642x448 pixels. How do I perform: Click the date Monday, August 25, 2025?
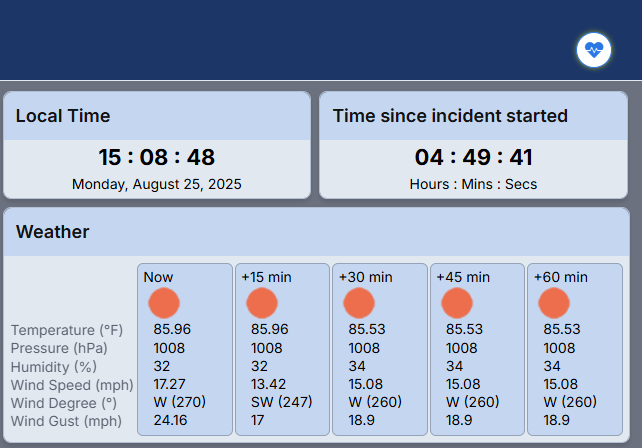(157, 184)
